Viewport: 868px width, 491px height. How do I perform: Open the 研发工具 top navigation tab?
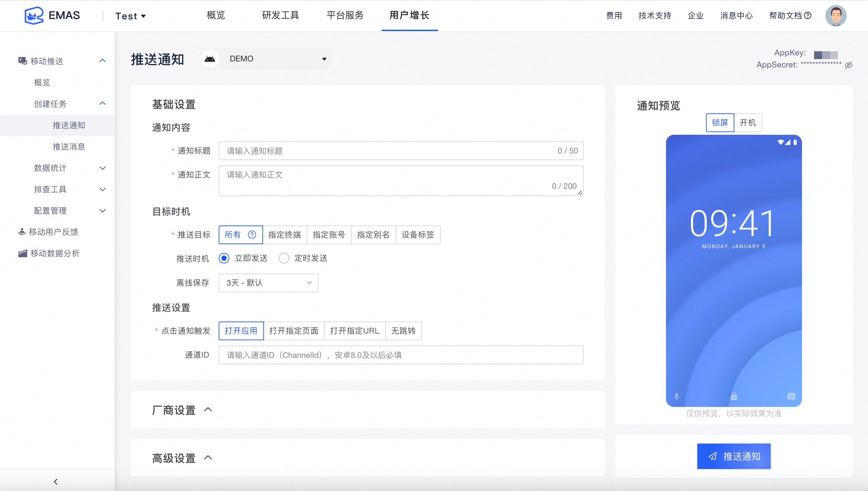[281, 15]
